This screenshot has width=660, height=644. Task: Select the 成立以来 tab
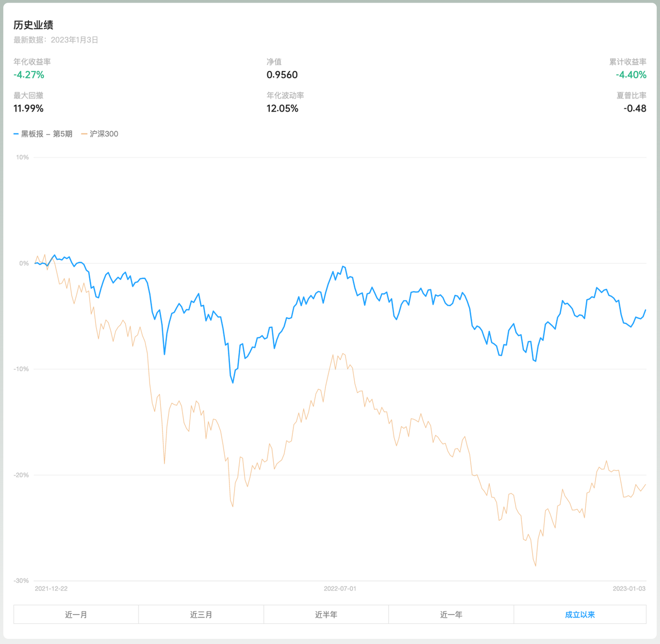click(580, 615)
